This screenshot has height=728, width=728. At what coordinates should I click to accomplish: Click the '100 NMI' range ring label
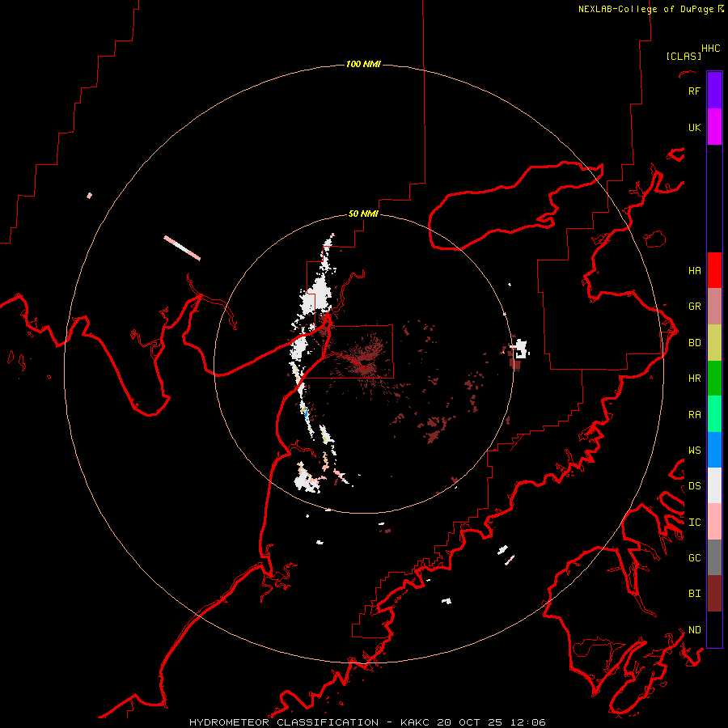coord(363,64)
